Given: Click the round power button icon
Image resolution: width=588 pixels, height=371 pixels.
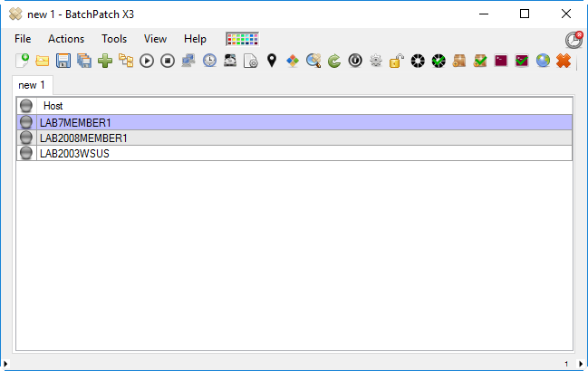Looking at the screenshot, I should tap(355, 61).
